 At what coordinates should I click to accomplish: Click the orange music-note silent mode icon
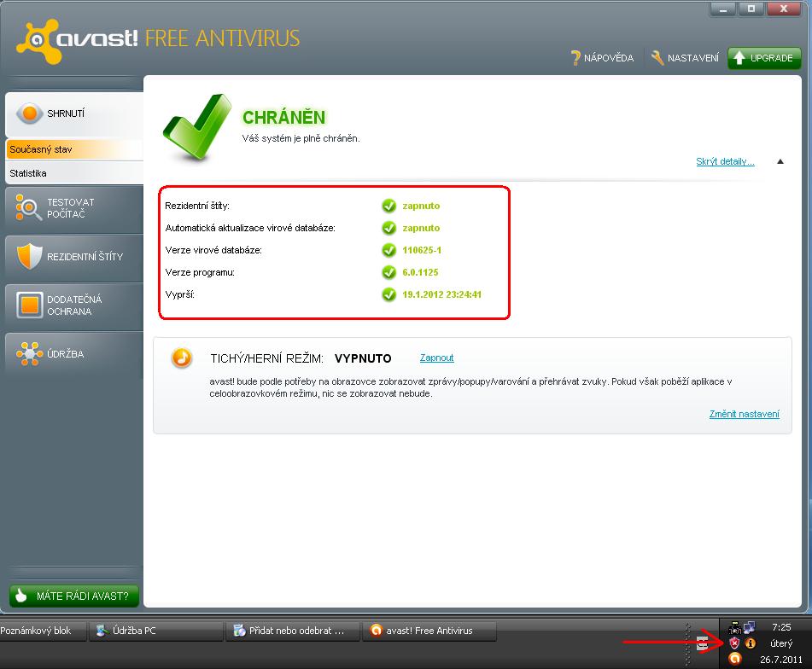pyautogui.click(x=182, y=358)
